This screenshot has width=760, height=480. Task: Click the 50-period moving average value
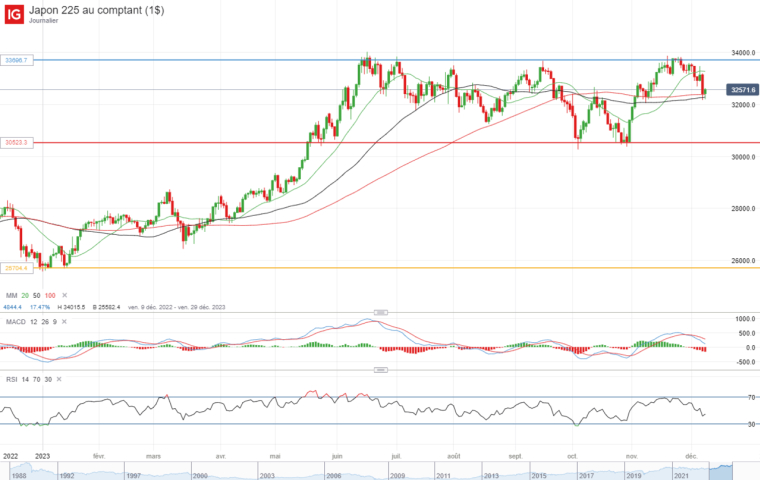point(37,295)
